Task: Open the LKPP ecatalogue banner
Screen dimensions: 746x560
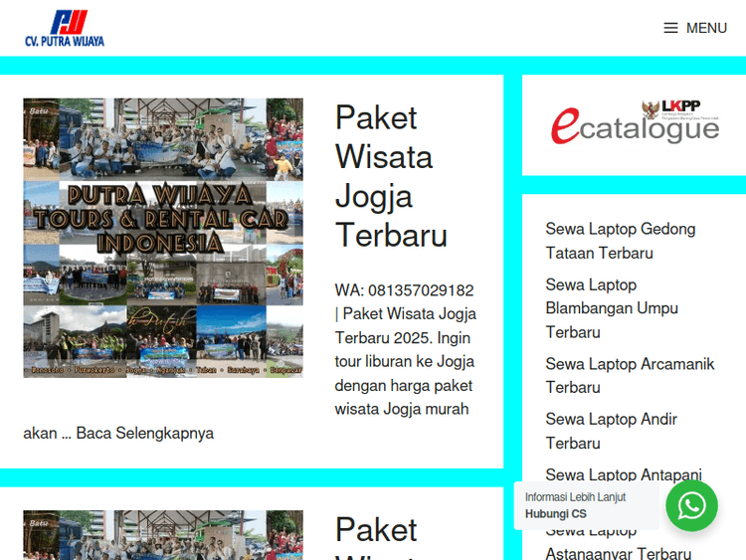Action: tap(635, 122)
